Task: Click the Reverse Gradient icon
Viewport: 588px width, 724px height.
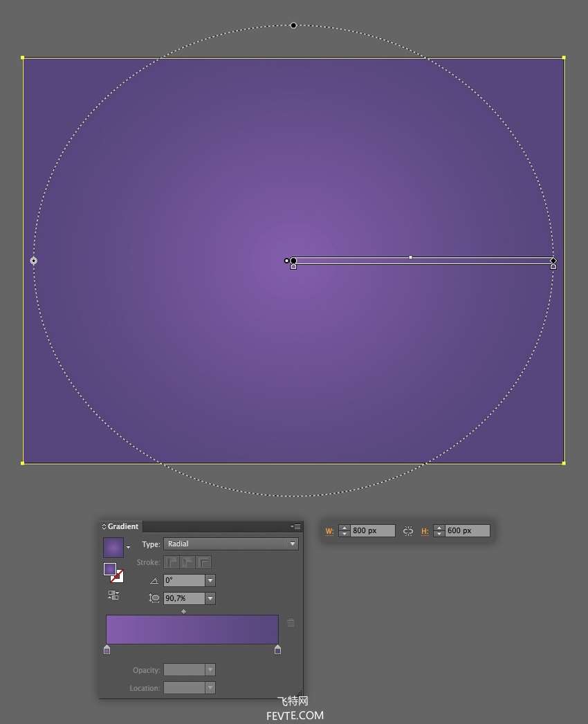Action: [113, 595]
